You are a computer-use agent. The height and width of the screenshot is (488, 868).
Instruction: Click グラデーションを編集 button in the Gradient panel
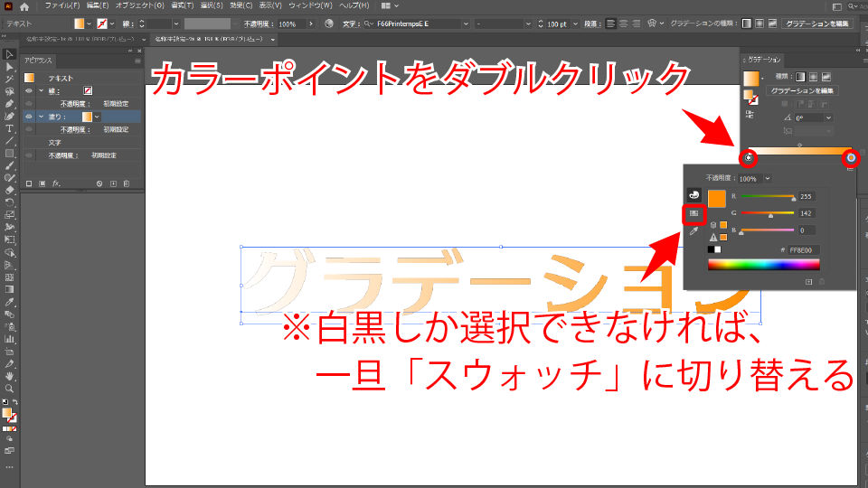click(802, 90)
